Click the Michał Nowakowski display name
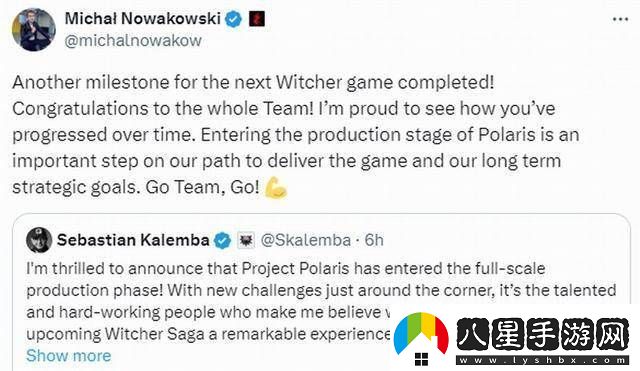This screenshot has height=371, width=640. [143, 19]
